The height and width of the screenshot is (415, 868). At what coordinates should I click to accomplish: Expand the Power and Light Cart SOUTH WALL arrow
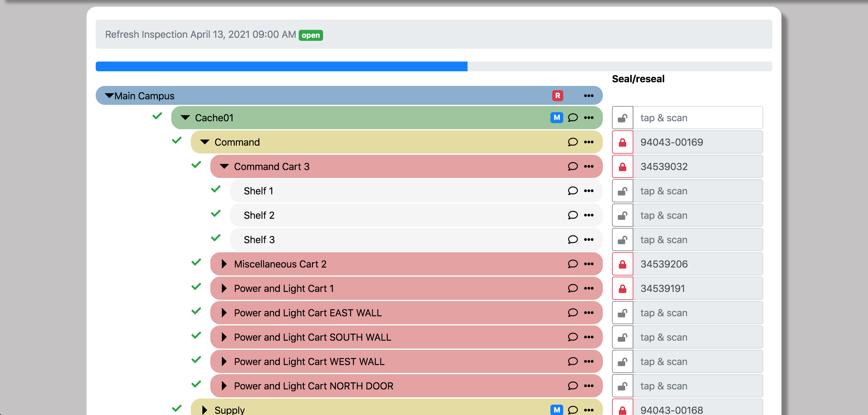click(224, 337)
